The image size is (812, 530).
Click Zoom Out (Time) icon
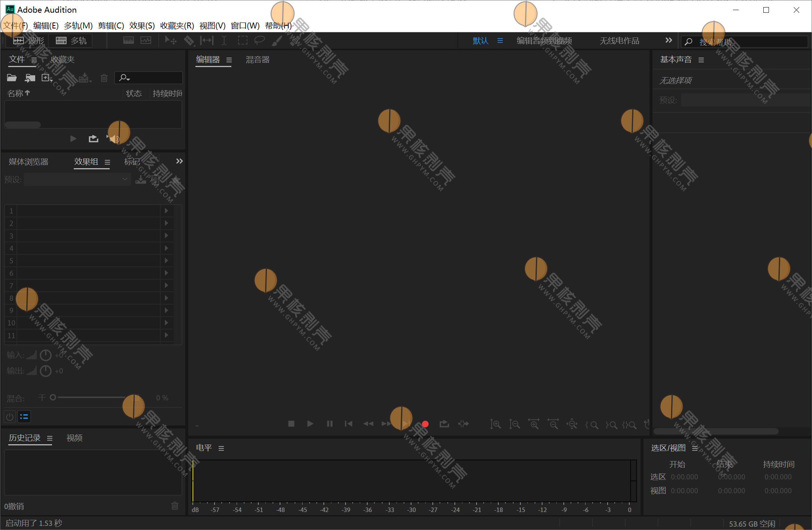pyautogui.click(x=553, y=424)
